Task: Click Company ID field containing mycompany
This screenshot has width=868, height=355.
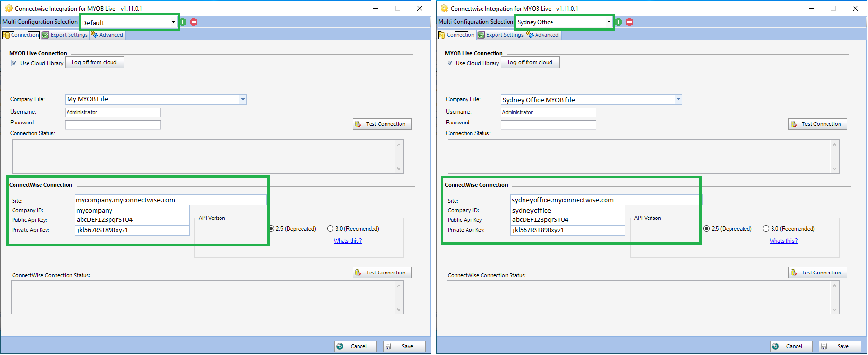Action: 132,210
